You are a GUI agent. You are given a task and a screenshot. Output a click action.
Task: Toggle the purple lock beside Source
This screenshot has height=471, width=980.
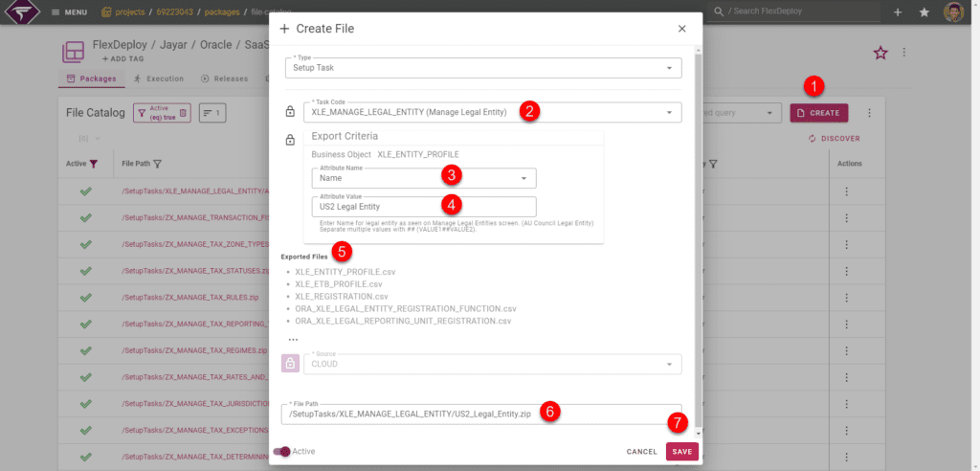[x=290, y=364]
